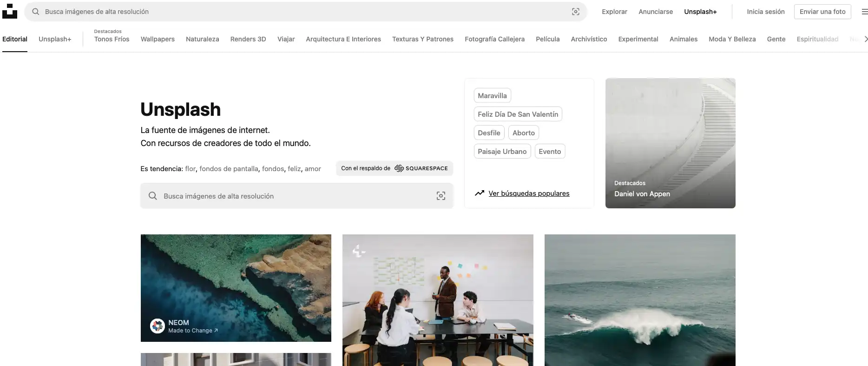Open Moda Y Belleza category
The width and height of the screenshot is (868, 366).
(x=732, y=39)
